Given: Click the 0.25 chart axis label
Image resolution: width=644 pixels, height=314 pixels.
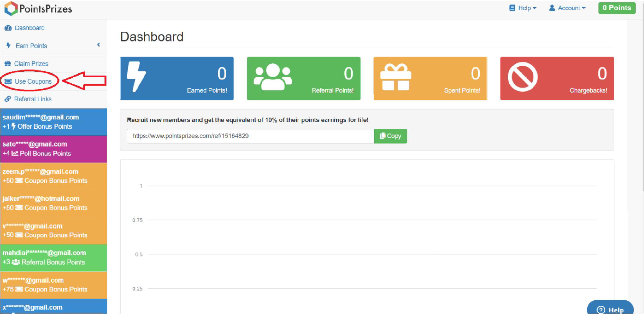Looking at the screenshot, I should pyautogui.click(x=137, y=289).
